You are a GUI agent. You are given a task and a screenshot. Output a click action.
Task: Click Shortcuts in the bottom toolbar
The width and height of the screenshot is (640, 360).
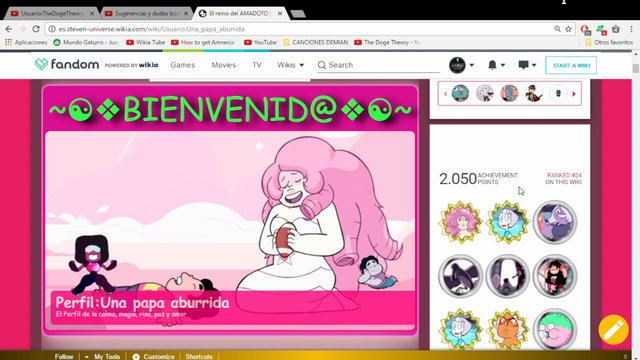(x=199, y=356)
